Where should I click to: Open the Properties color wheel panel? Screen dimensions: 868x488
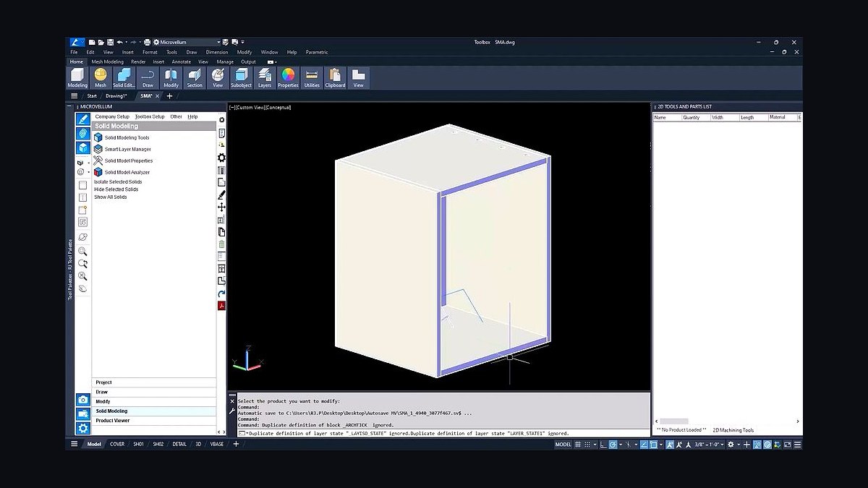(288, 77)
